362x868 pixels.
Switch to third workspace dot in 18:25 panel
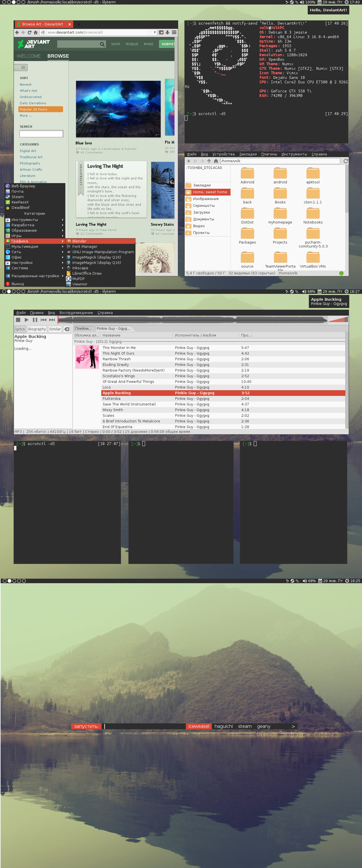pos(14,581)
